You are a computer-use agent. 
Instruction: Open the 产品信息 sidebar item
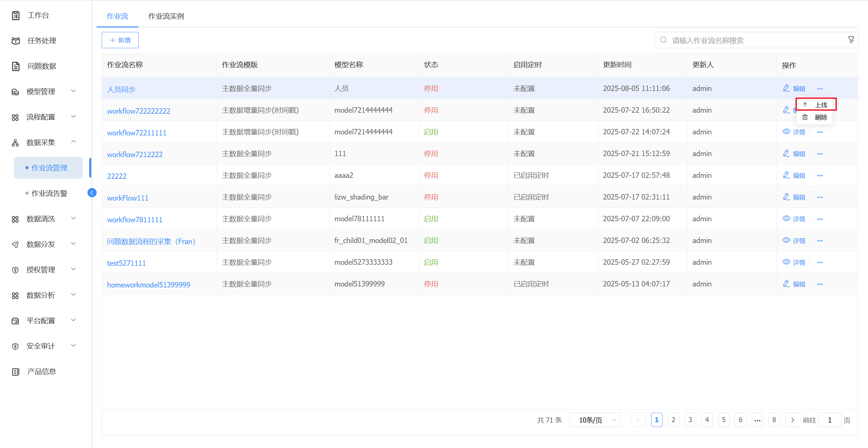41,372
